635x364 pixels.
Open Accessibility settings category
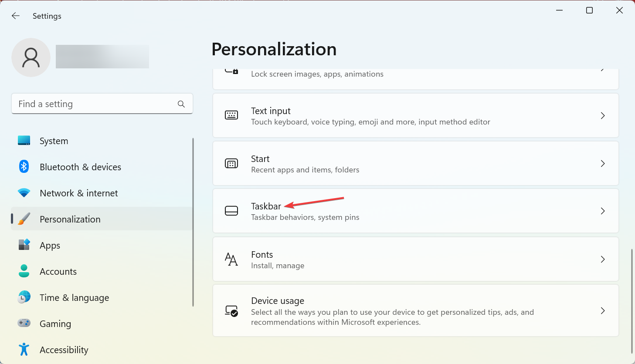coord(102,350)
